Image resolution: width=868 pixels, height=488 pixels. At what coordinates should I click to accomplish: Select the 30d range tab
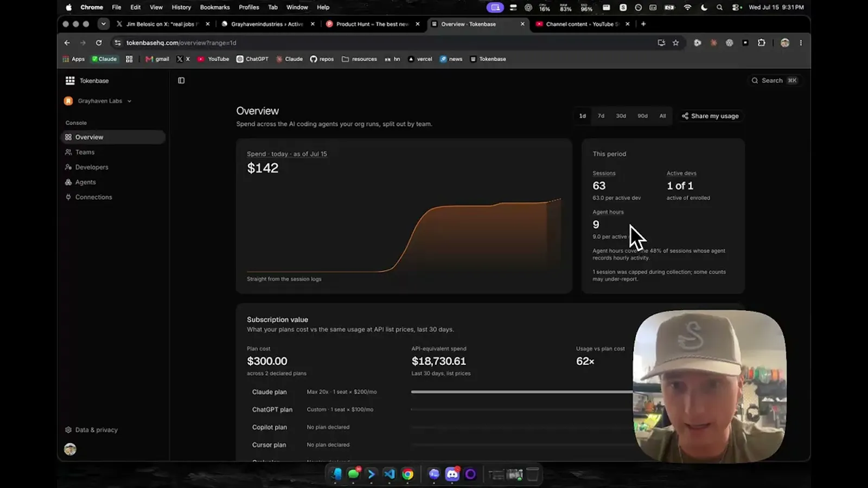pyautogui.click(x=621, y=115)
